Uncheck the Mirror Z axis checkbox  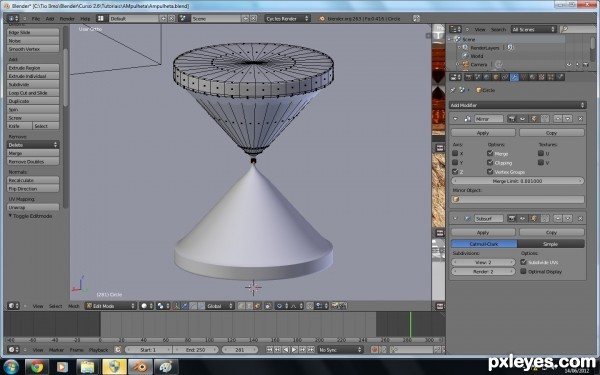(x=455, y=171)
